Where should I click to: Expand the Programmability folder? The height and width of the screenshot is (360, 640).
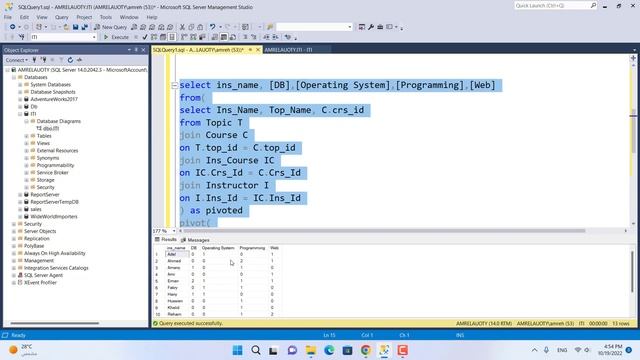27,165
